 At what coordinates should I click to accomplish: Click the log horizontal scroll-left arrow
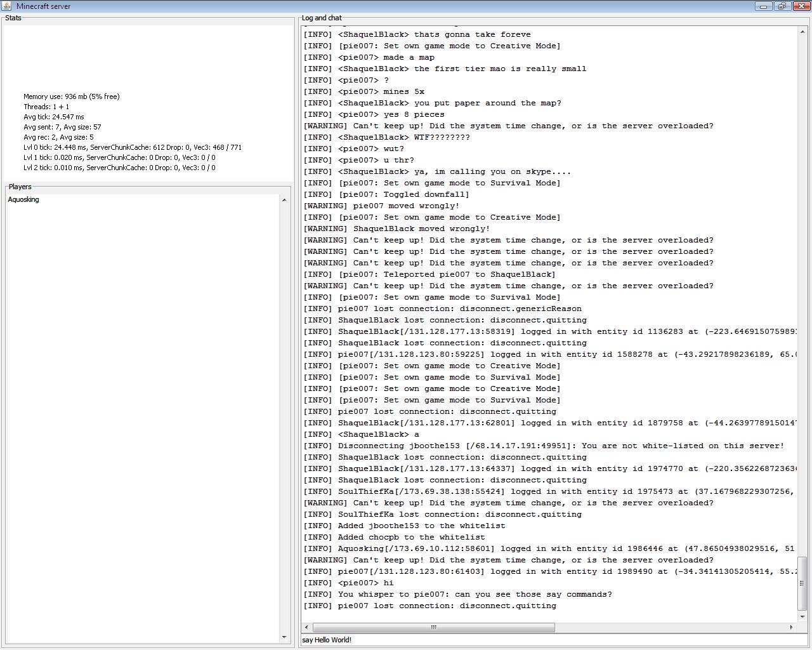point(307,627)
